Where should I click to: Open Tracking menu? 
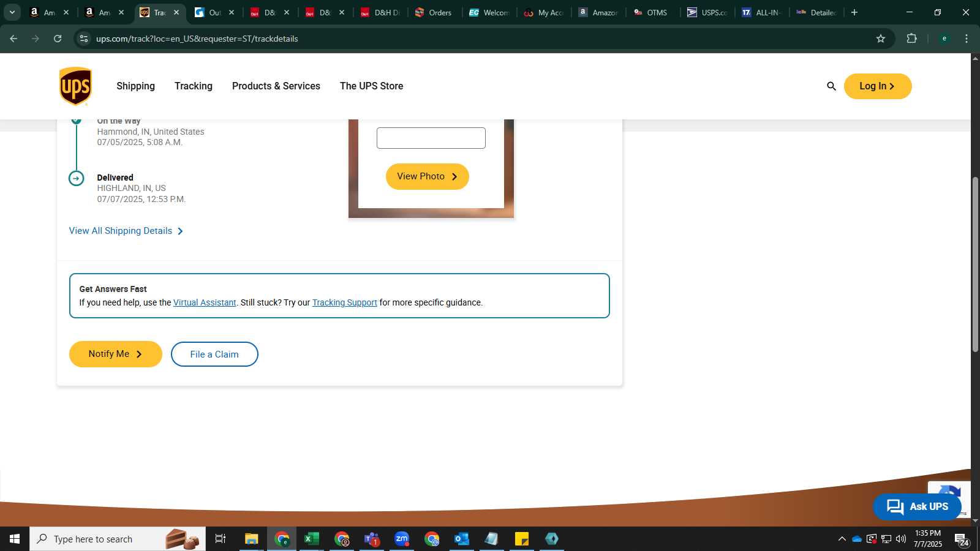194,86
